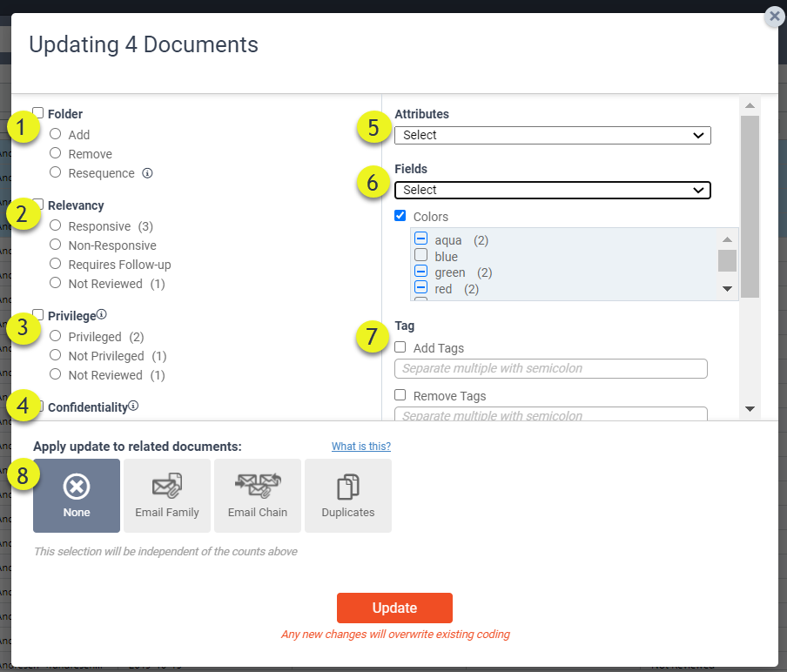Click the right panel scrollbar thumb

coord(750,206)
